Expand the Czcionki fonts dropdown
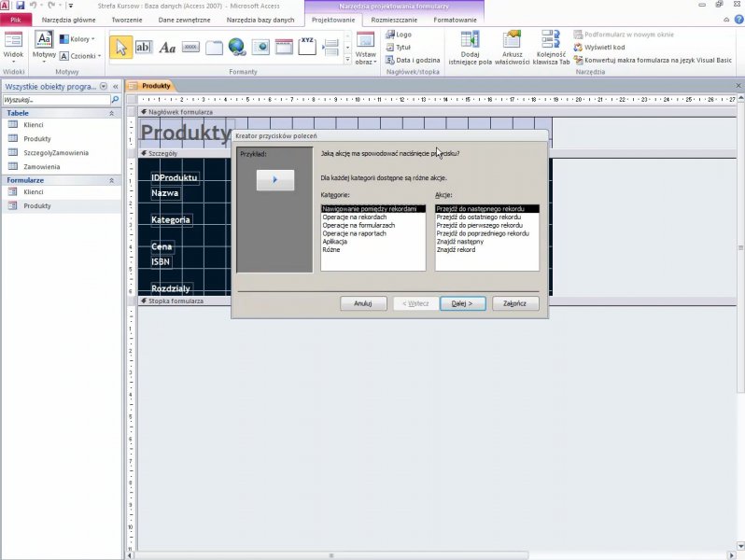The height and width of the screenshot is (560, 745). [x=78, y=56]
